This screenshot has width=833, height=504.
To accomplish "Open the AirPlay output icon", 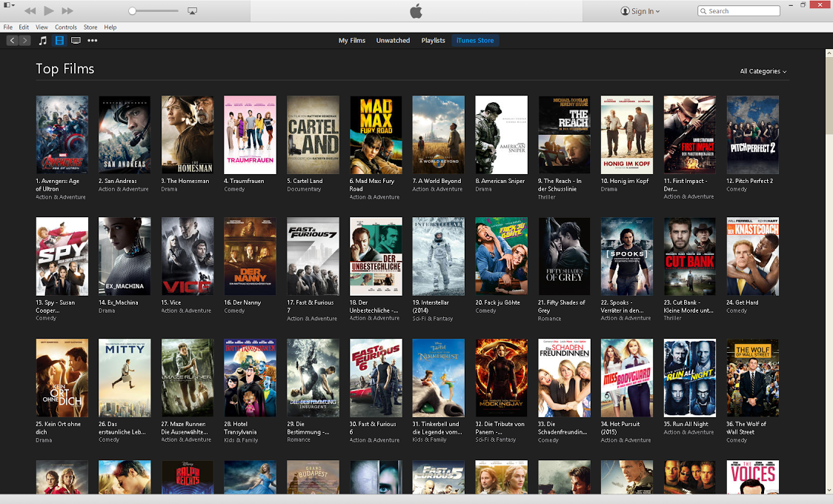I will [192, 10].
